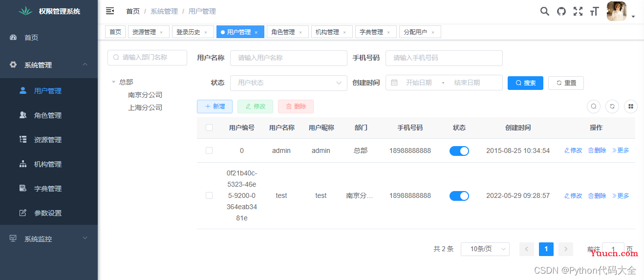Viewport: 644px width, 280px height.
Task: Focus the 请输入手机号码 input field
Action: [444, 58]
